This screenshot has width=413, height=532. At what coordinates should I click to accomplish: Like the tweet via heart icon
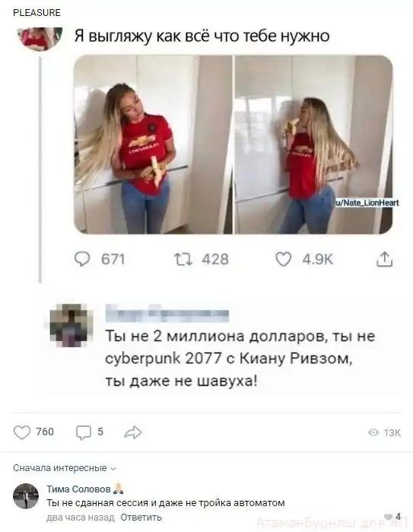(x=283, y=260)
